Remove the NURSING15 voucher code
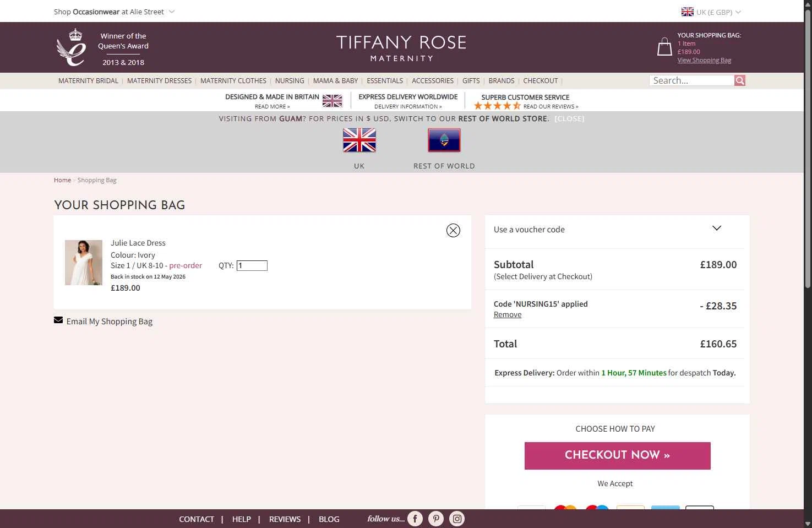The width and height of the screenshot is (812, 528). coord(508,314)
